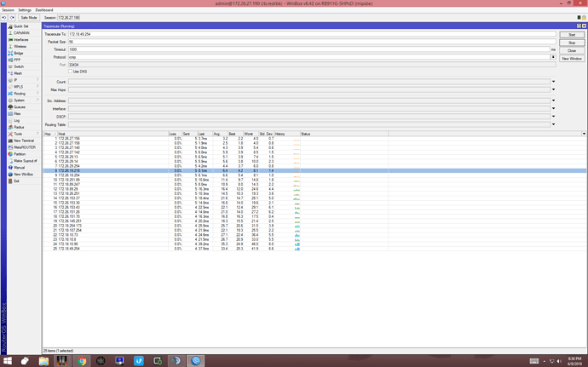Enable the Use DNS checkbox

[x=71, y=72]
